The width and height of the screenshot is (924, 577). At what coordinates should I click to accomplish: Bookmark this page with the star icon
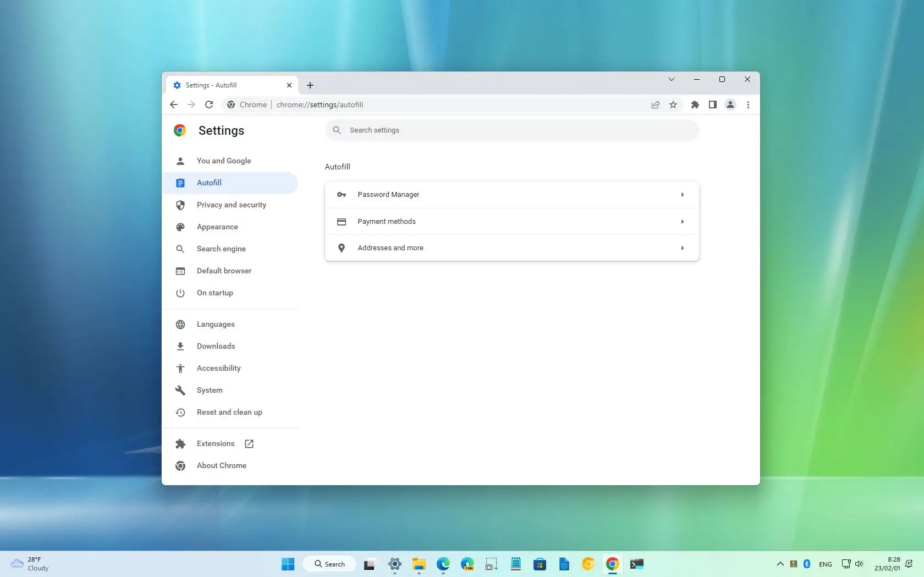673,105
